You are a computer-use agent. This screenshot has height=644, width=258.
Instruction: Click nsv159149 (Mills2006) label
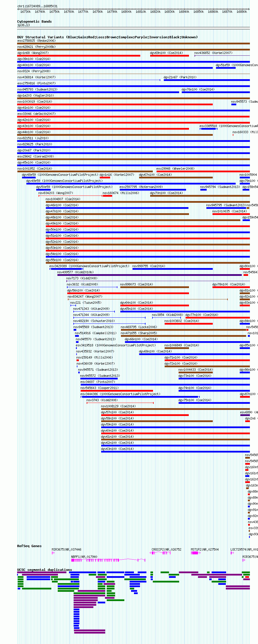tap(95, 358)
